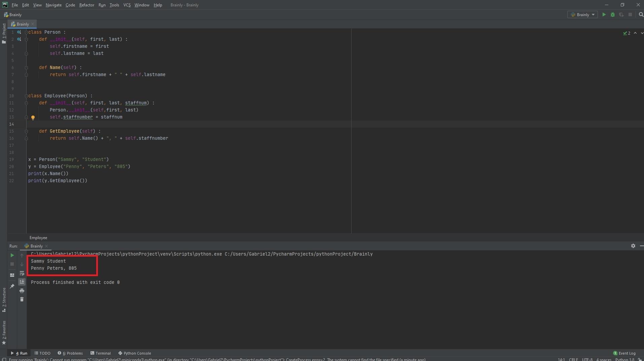Screen dimensions: 644x361
Task: Start debugging with the green bug icon
Action: (x=613, y=15)
